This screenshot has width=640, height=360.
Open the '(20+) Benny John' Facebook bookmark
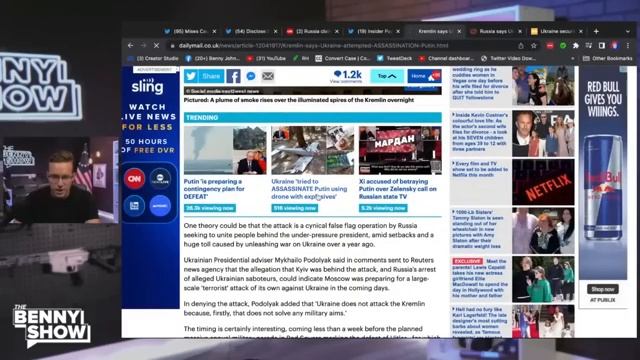212,58
